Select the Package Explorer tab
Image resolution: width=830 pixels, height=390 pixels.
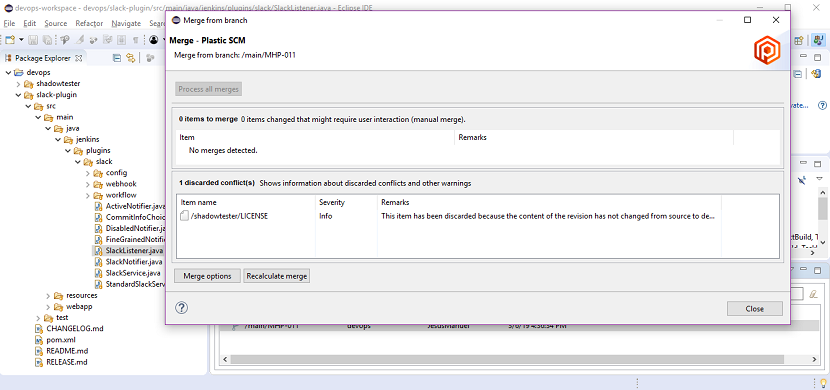tap(42, 58)
